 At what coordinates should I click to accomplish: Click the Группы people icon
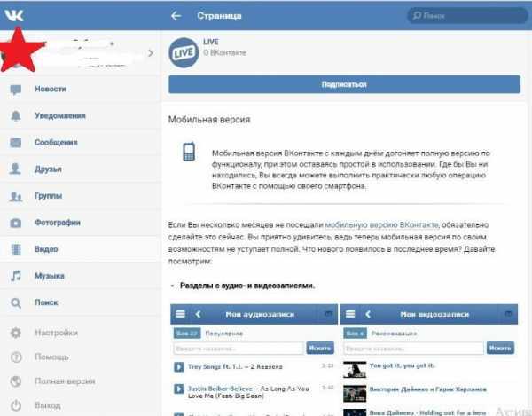click(x=16, y=196)
